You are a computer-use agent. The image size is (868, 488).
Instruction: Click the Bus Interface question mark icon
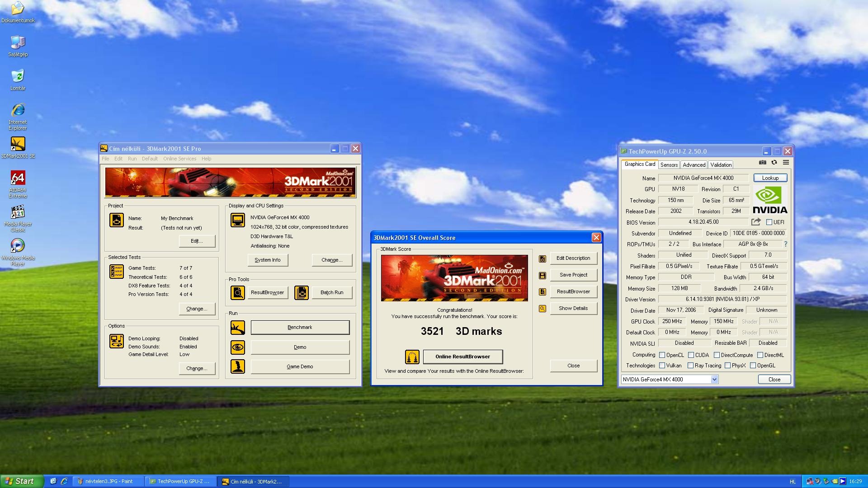click(x=786, y=244)
